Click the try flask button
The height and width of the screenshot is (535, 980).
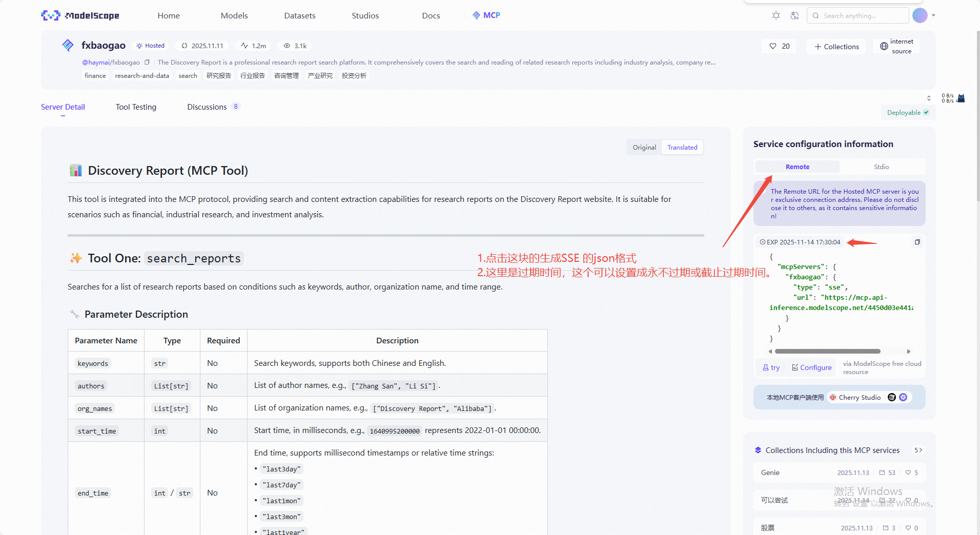tap(771, 367)
